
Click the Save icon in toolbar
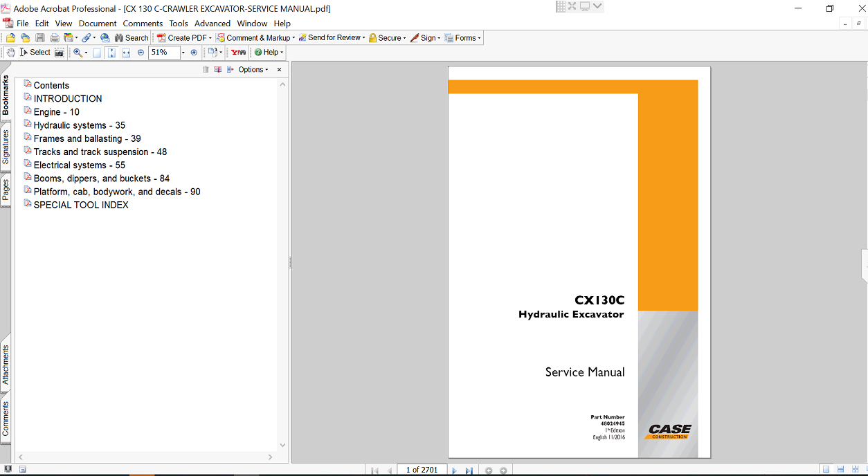point(40,38)
